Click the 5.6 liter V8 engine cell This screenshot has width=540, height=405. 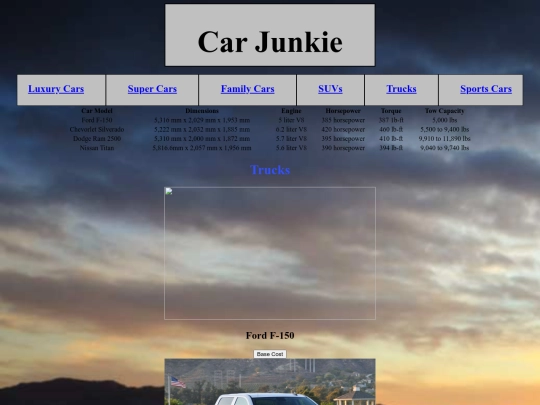click(291, 148)
